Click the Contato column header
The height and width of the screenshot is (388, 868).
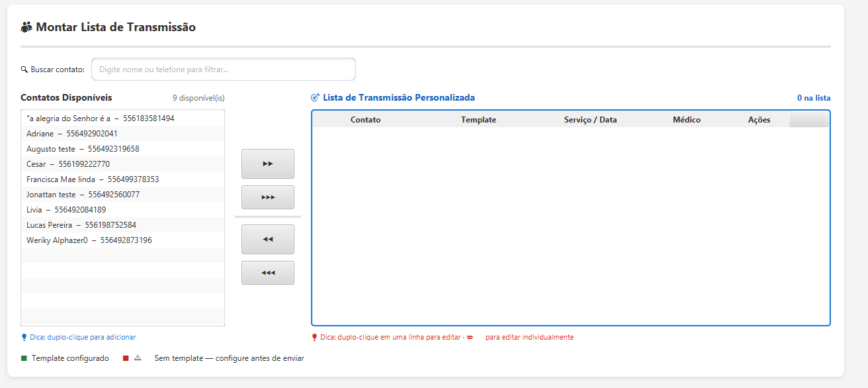[365, 120]
